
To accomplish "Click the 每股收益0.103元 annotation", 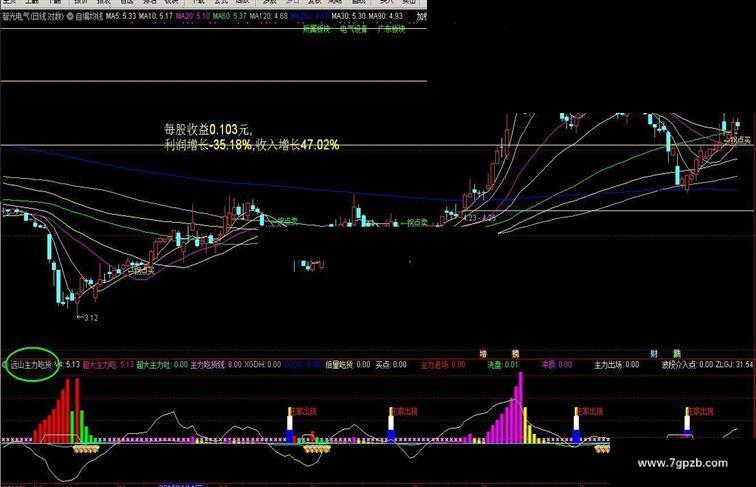I will [x=208, y=129].
